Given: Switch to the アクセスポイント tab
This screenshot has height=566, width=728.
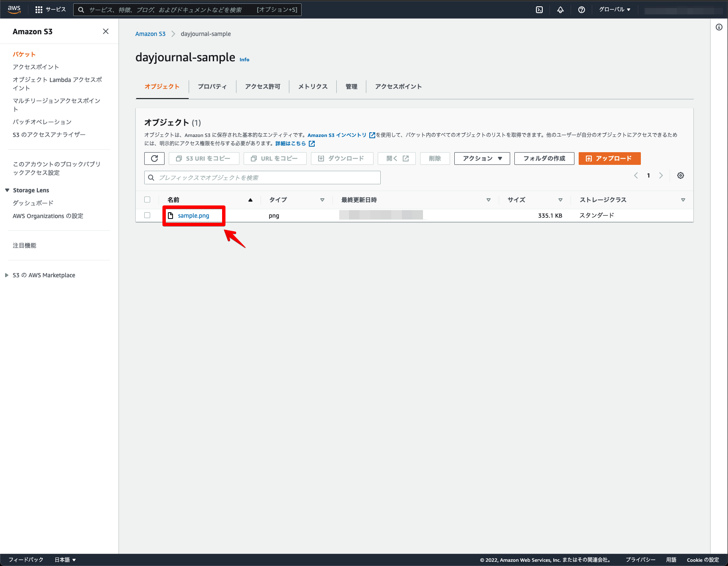Looking at the screenshot, I should point(398,87).
